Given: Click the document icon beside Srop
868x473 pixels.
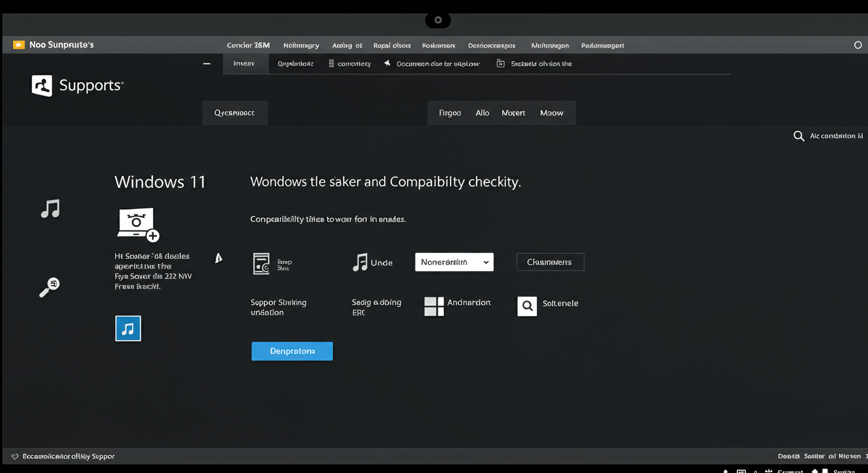Looking at the screenshot, I should coord(261,264).
